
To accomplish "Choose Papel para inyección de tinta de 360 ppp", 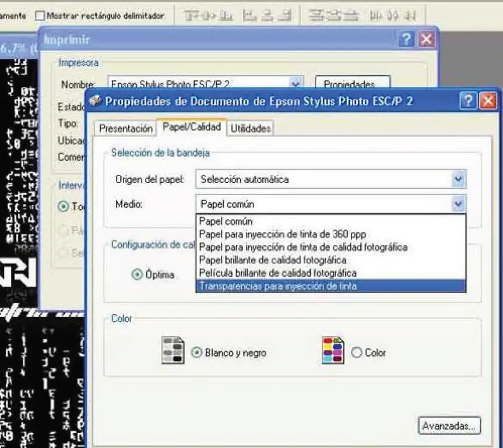I will pyautogui.click(x=330, y=234).
